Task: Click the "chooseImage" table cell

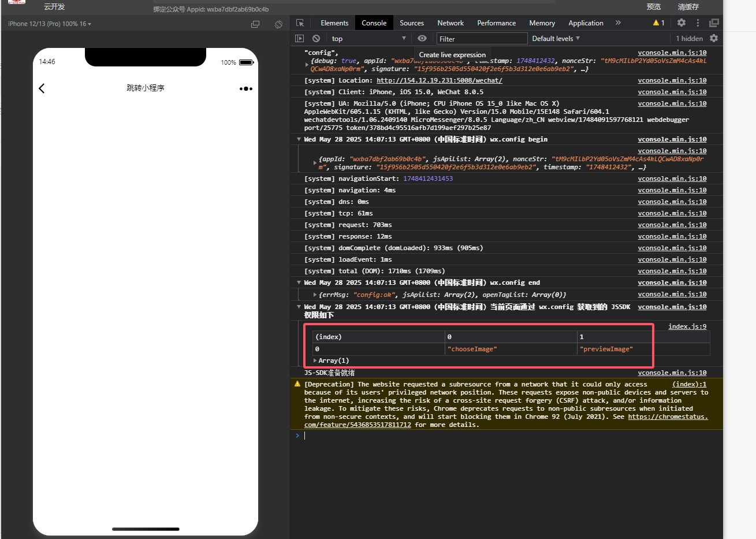Action: pyautogui.click(x=511, y=349)
